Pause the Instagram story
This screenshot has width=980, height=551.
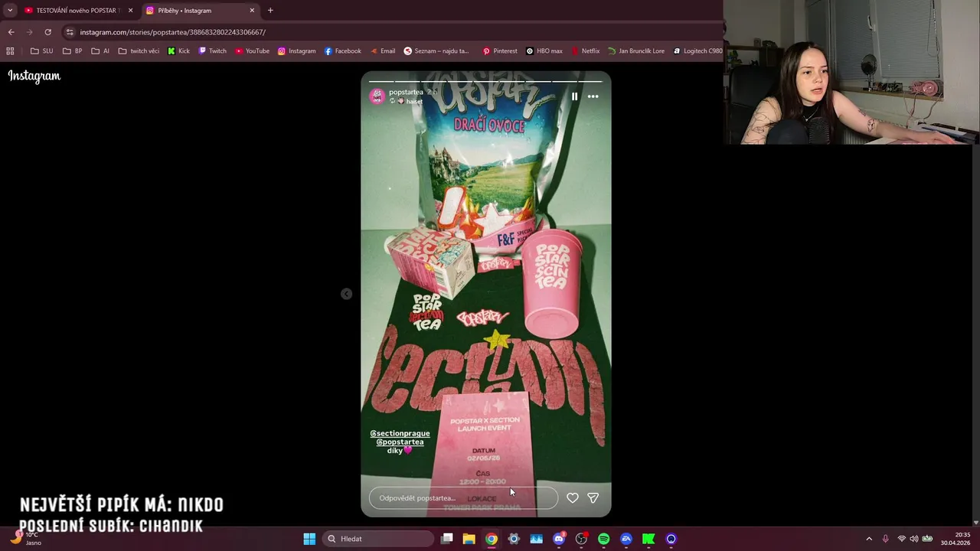[x=574, y=96]
